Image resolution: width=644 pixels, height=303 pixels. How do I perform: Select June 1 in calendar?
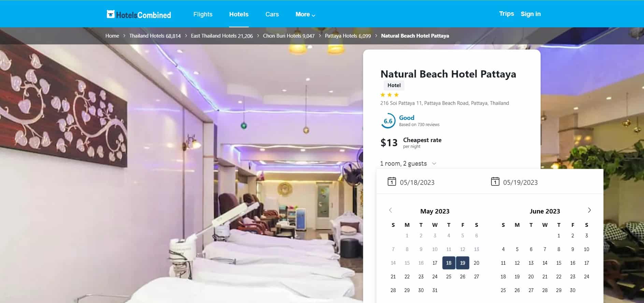click(559, 235)
